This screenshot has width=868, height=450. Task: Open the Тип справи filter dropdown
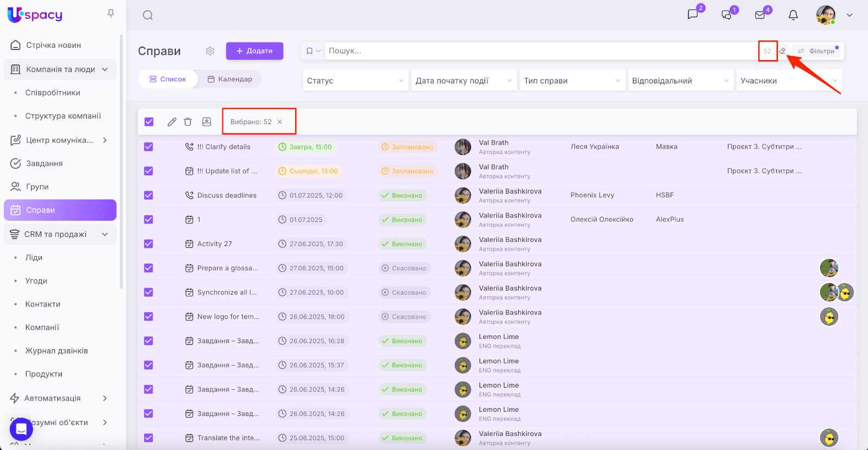pyautogui.click(x=572, y=81)
